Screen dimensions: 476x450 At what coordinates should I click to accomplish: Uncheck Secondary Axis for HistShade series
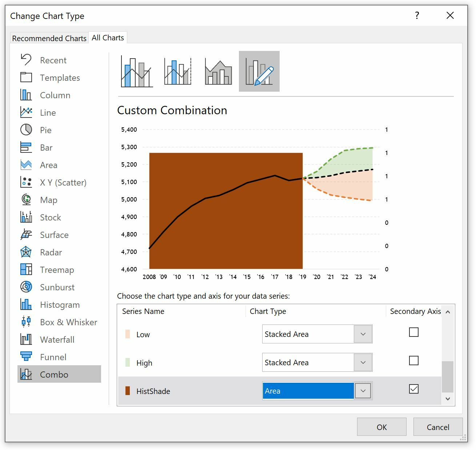(x=413, y=389)
